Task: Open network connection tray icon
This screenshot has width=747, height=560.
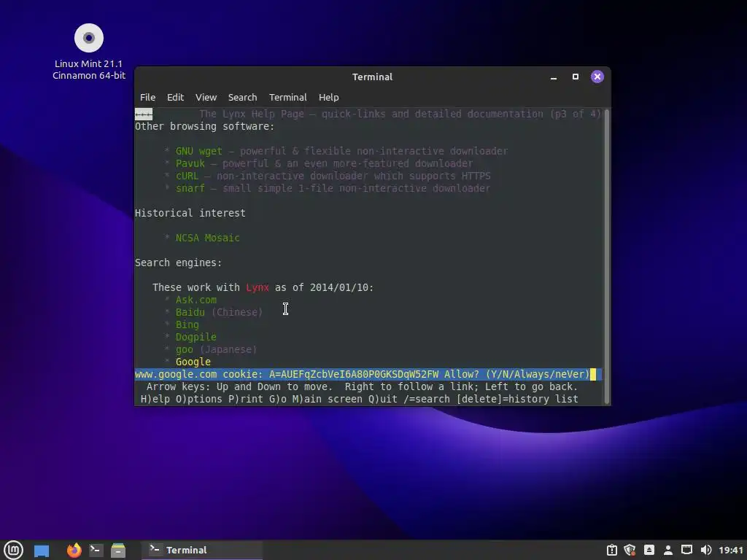Action: point(686,550)
